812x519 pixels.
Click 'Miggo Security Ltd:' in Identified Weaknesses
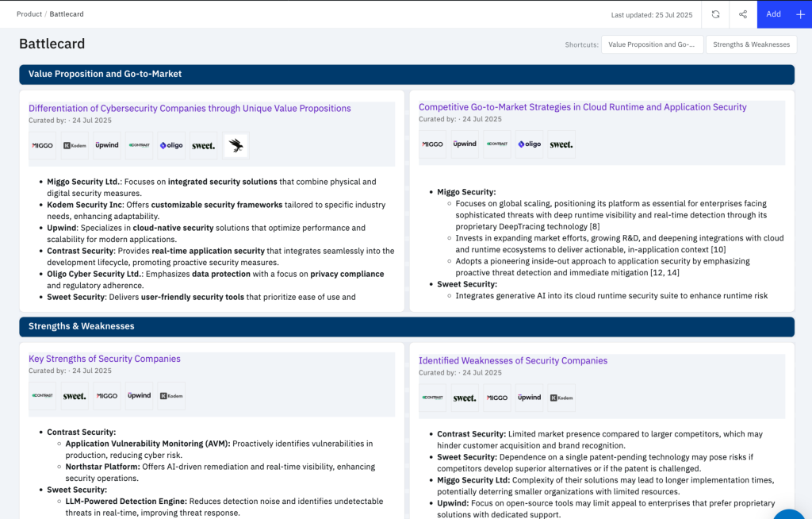[473, 481]
